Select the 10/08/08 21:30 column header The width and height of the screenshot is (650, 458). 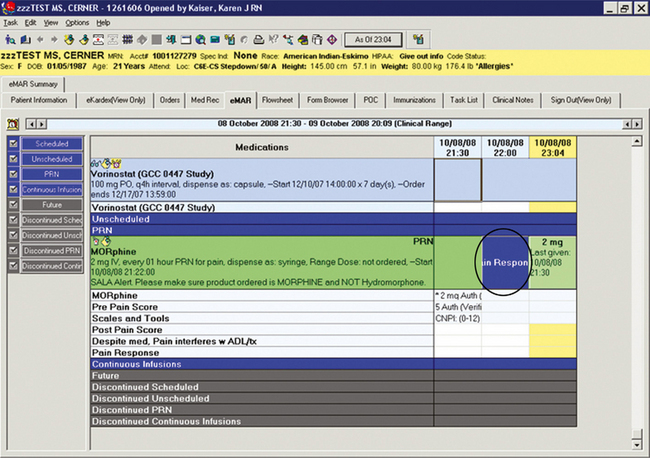point(458,148)
